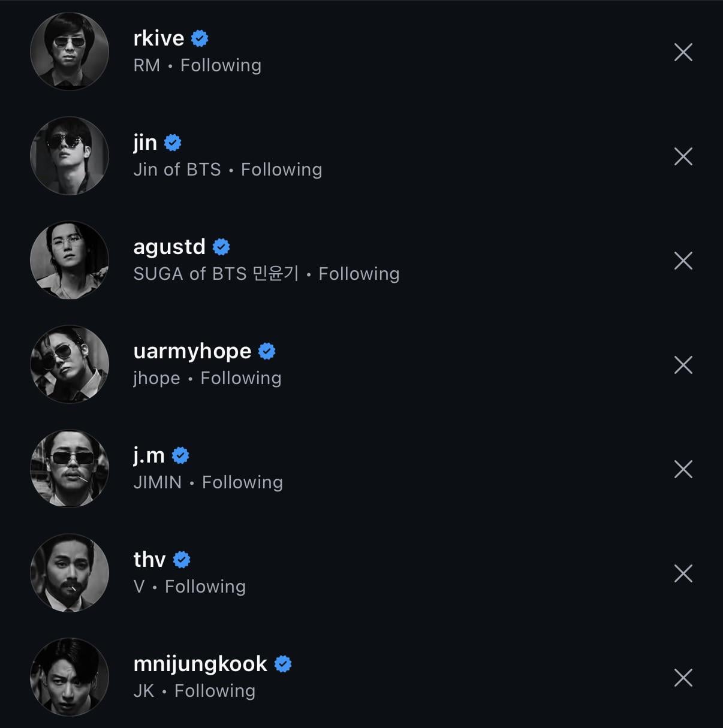Dismiss the jin entry with the X
This screenshot has height=728, width=723.
coord(683,156)
